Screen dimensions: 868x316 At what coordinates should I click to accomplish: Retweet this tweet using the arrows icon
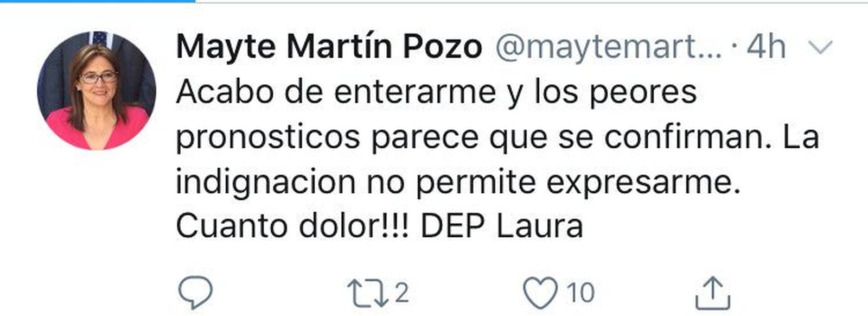(x=369, y=293)
